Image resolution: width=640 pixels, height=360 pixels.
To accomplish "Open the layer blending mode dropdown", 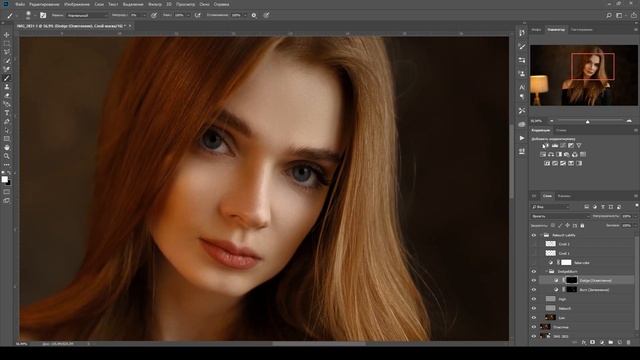I will coord(560,216).
